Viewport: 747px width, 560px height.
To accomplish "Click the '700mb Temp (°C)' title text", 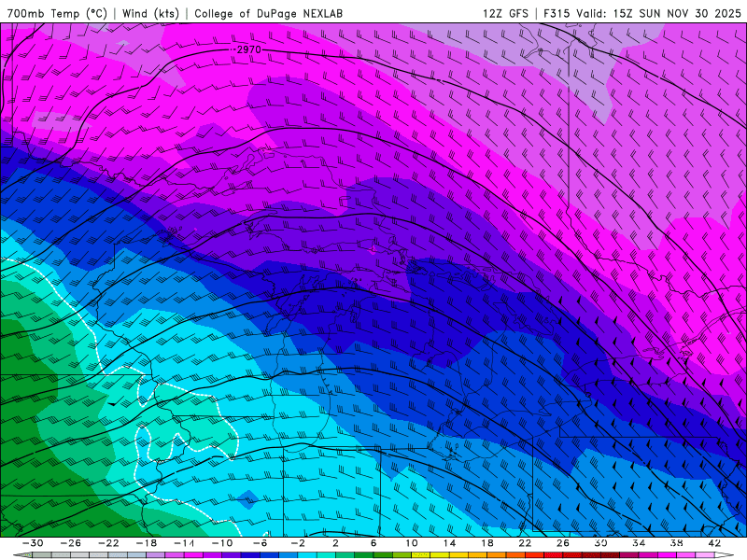I will tap(57, 13).
